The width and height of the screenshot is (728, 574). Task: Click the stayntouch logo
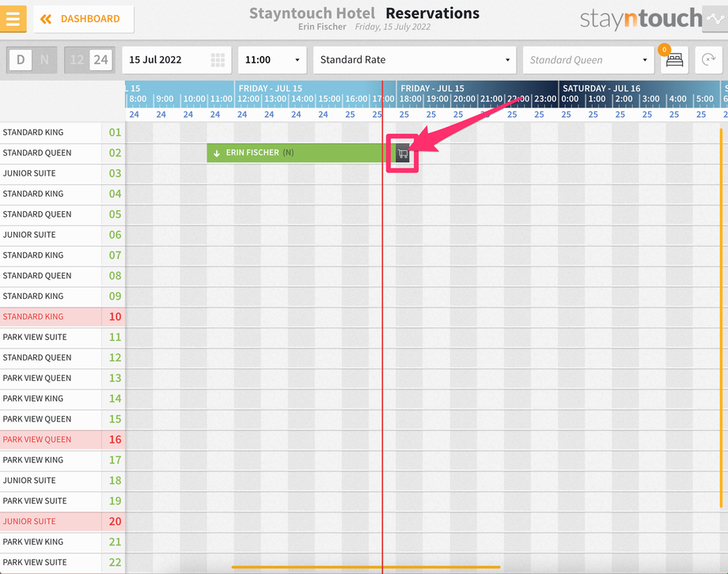[641, 19]
